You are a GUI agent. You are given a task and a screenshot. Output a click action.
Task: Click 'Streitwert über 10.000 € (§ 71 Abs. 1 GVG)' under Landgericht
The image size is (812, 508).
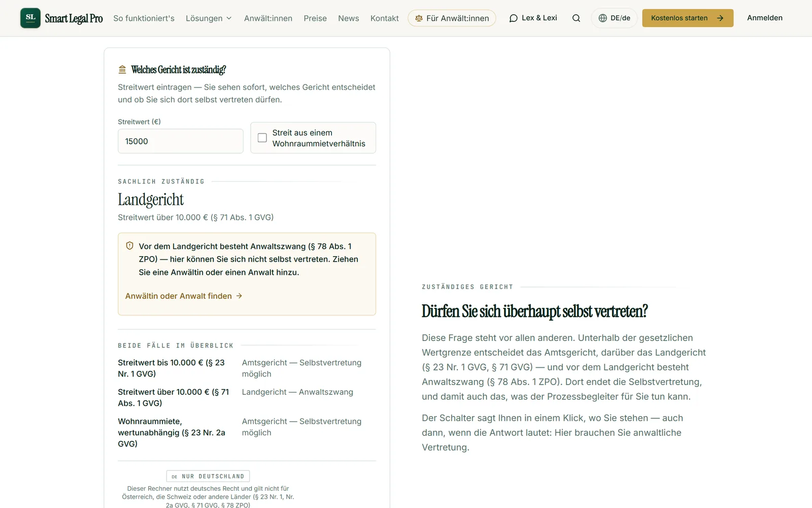tap(195, 217)
